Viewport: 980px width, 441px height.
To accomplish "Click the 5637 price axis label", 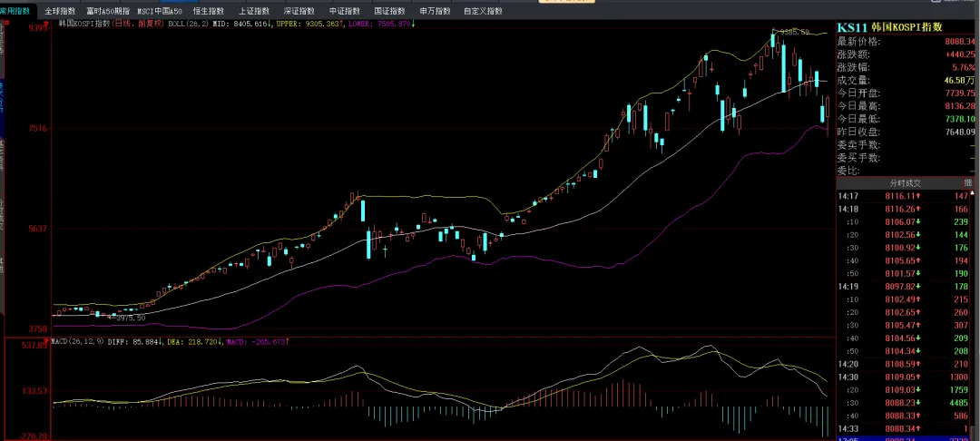I will pos(37,229).
